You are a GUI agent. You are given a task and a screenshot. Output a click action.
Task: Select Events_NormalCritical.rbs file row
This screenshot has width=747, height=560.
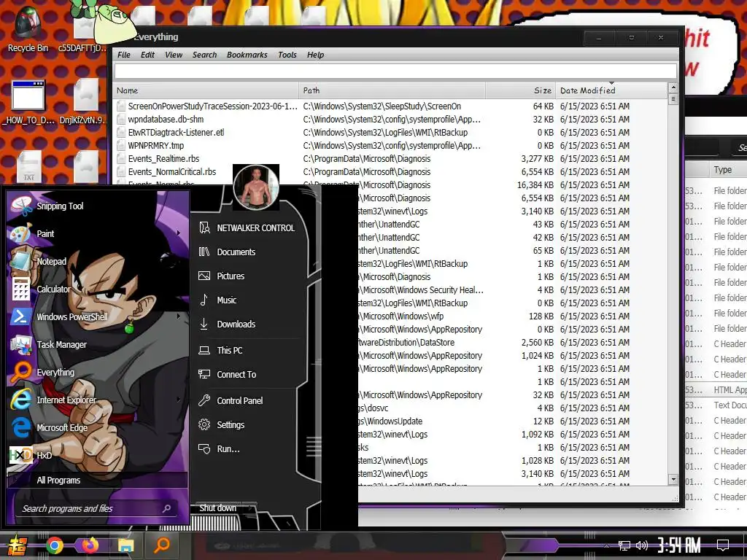pos(391,171)
